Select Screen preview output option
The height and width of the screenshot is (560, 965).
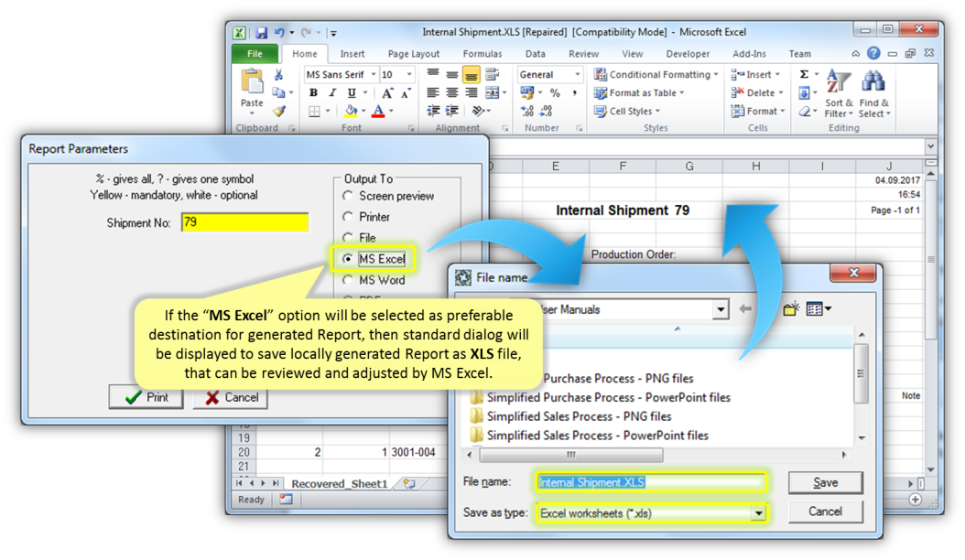click(x=348, y=196)
